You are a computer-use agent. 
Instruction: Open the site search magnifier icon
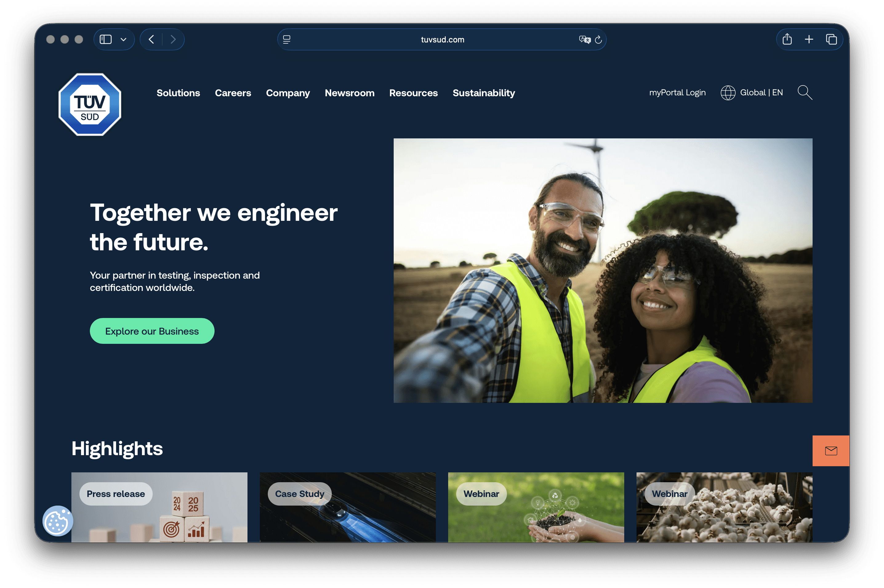click(805, 93)
